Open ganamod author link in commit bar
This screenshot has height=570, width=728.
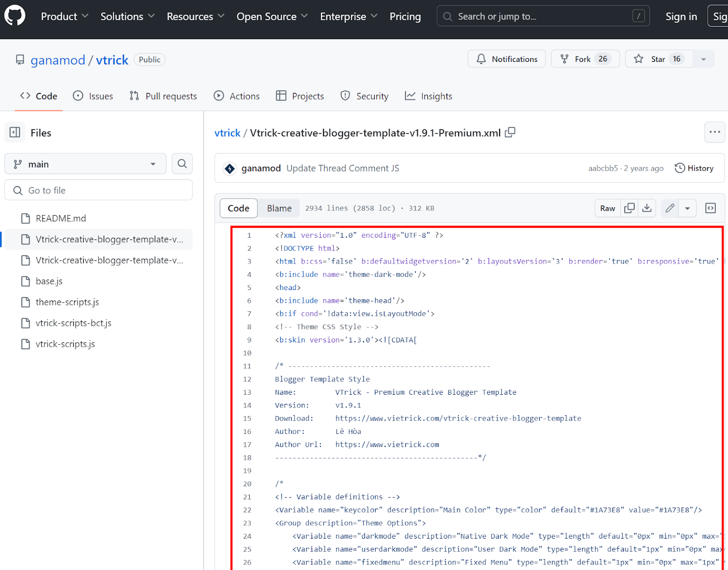(261, 168)
